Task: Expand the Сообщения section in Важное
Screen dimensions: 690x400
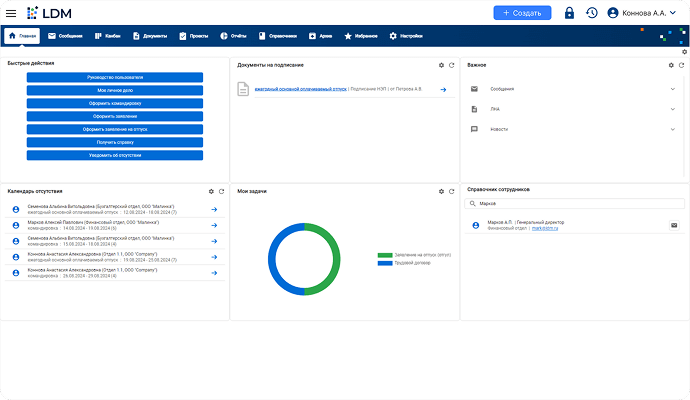Action: [673, 89]
